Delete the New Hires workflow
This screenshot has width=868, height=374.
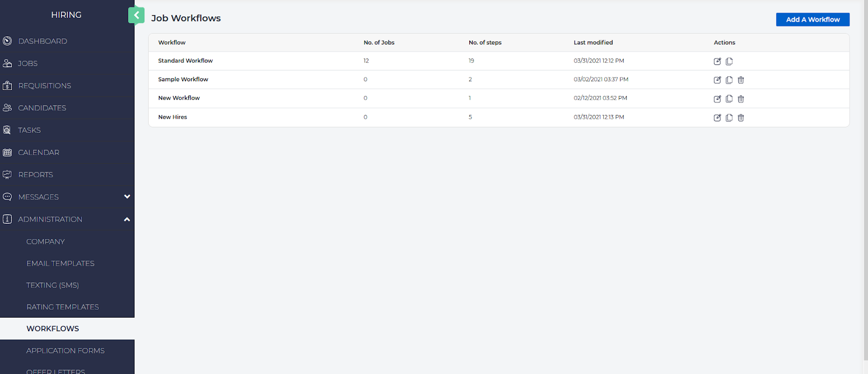741,118
